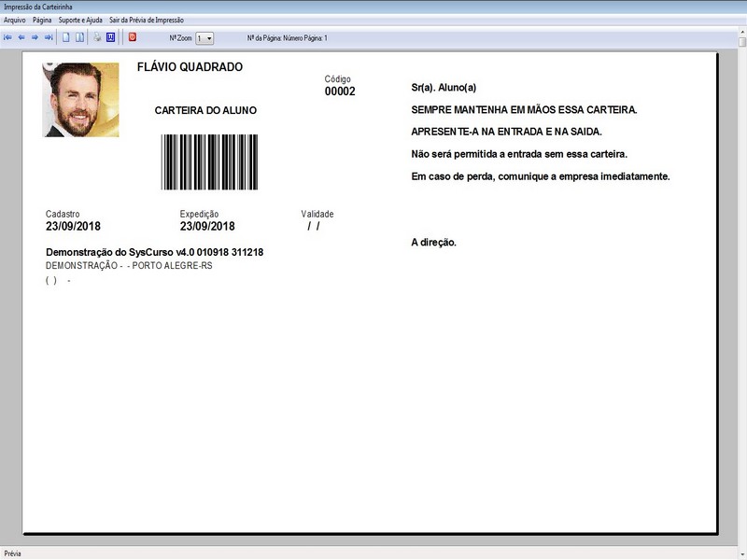Click the blue W export icon

coord(110,37)
